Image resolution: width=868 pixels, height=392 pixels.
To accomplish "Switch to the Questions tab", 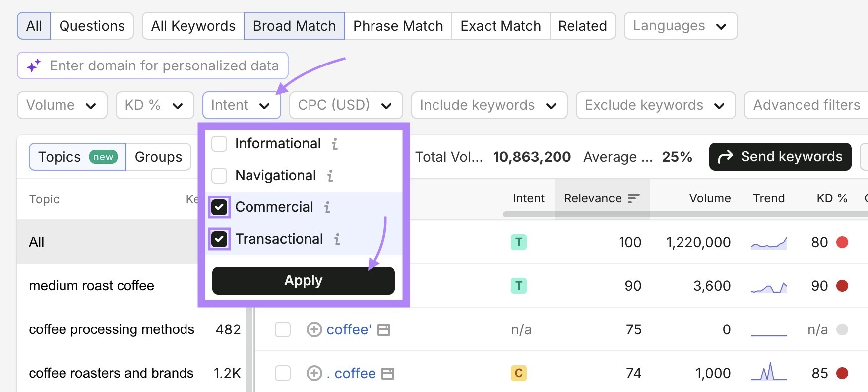I will coord(92,26).
